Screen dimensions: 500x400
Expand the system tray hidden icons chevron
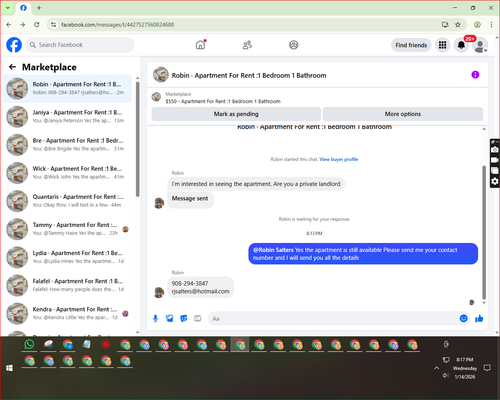coord(437,368)
